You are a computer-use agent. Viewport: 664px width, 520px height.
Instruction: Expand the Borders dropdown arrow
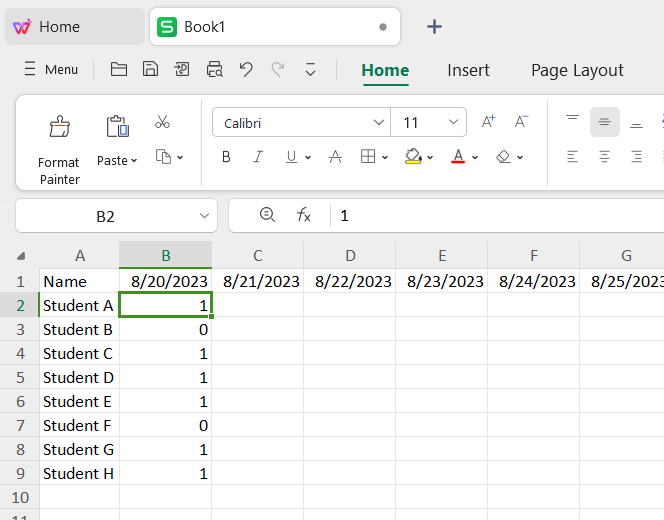pyautogui.click(x=385, y=158)
